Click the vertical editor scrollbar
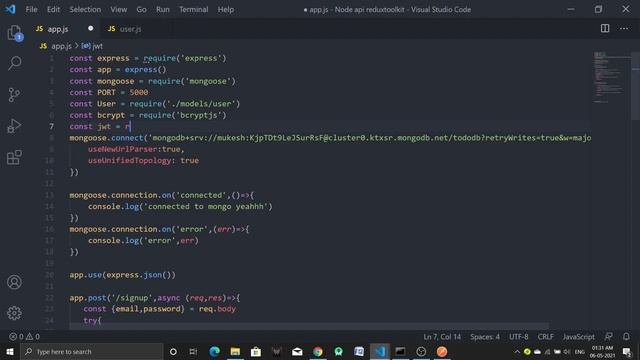Viewport: 640px width, 360px height. (636, 86)
